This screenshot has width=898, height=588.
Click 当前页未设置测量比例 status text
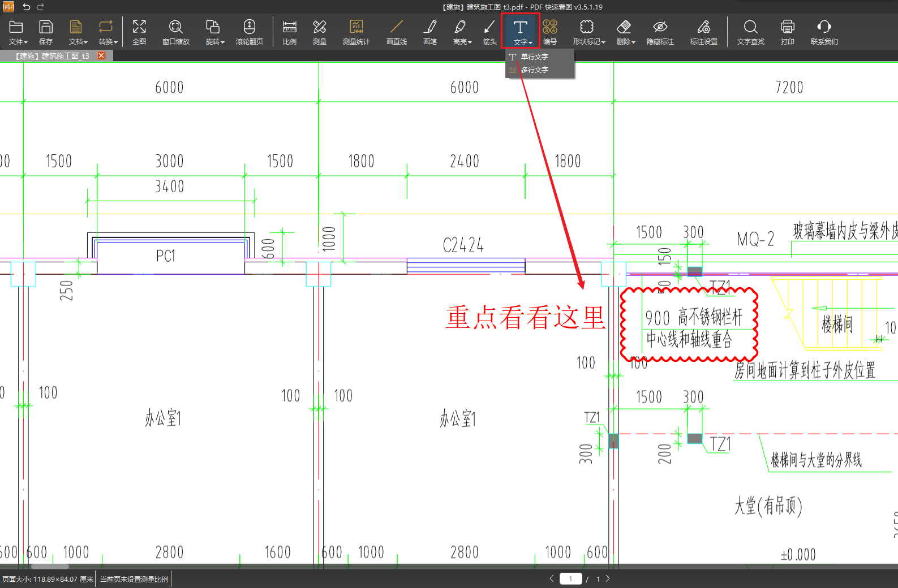134,579
